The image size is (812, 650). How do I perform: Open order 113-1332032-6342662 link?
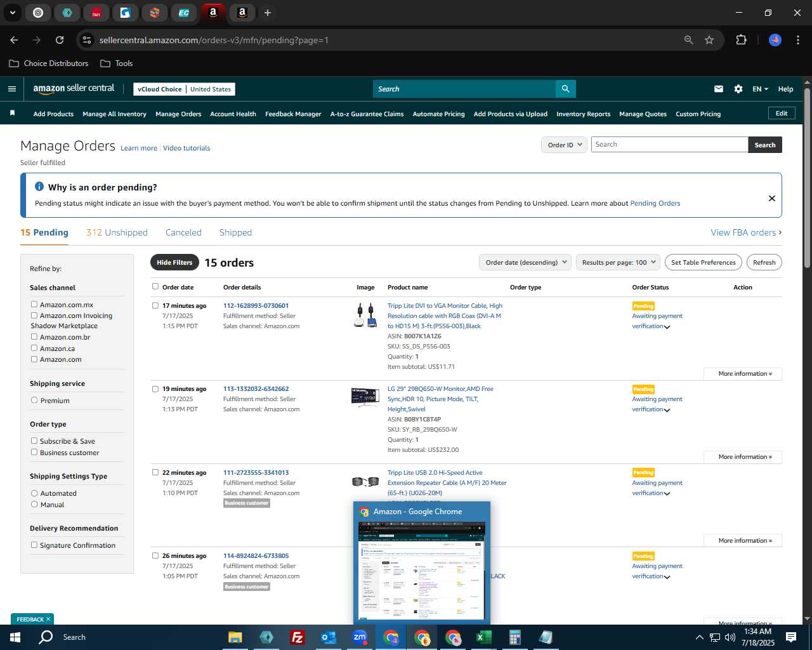click(x=256, y=388)
